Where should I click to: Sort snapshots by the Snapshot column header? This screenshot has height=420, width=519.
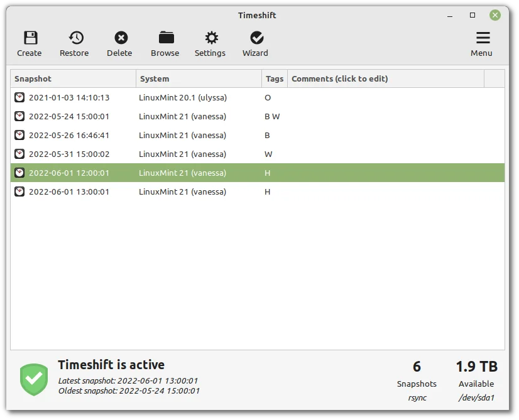click(31, 78)
